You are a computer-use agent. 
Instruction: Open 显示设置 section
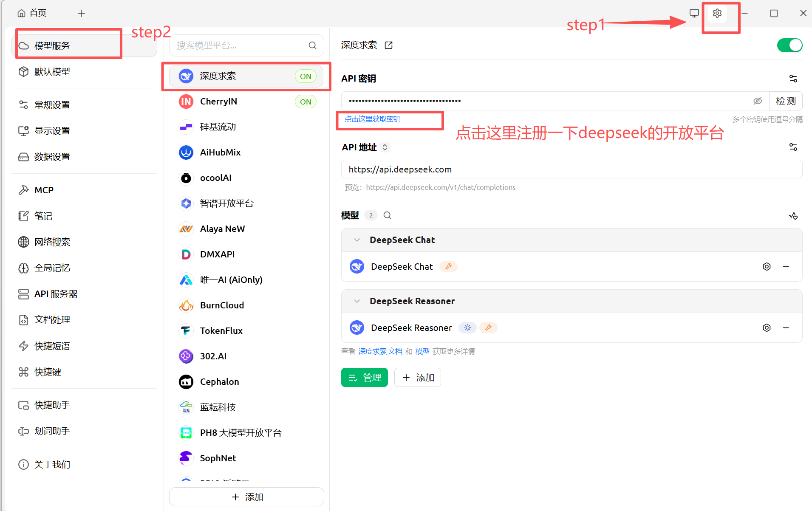point(84,131)
